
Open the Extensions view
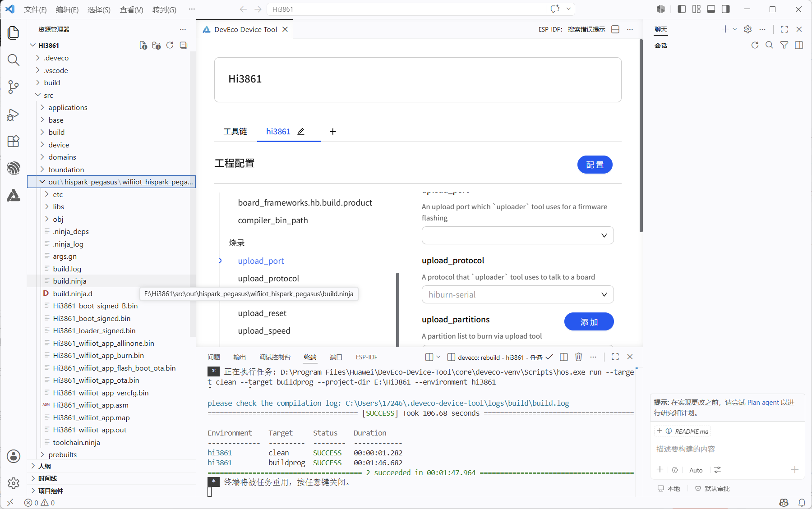pos(14,141)
